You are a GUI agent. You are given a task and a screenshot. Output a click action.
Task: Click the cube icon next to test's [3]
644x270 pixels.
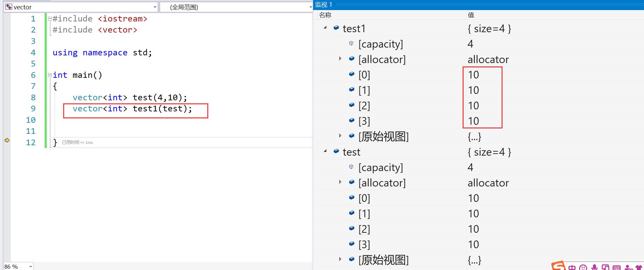tap(352, 244)
